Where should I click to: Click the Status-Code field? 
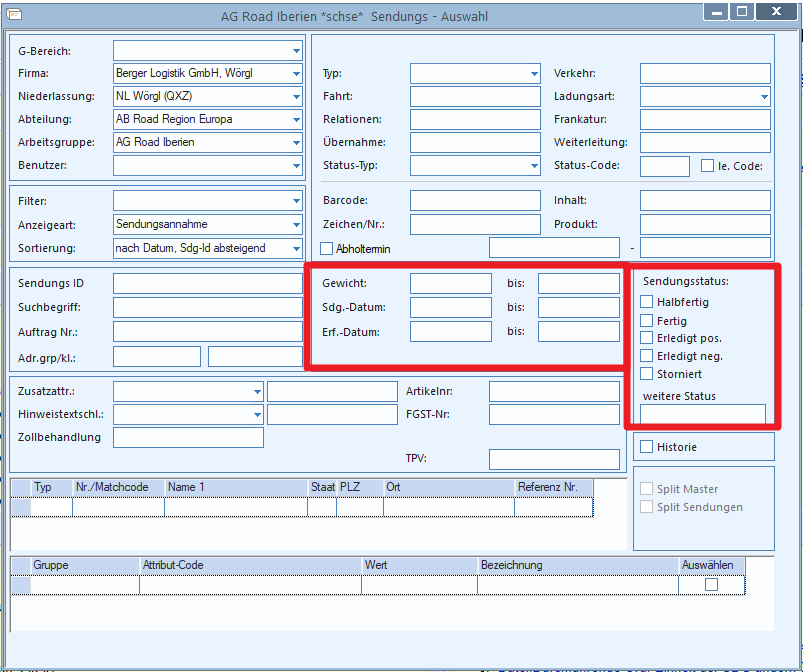(x=665, y=166)
